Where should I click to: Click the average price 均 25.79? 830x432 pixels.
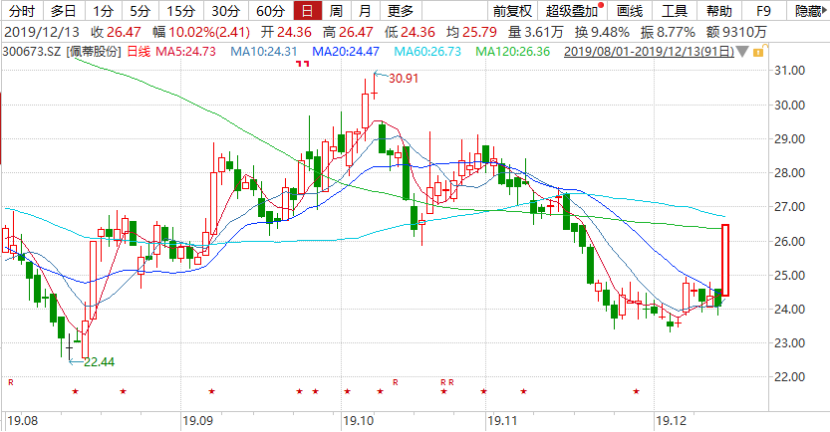(472, 32)
